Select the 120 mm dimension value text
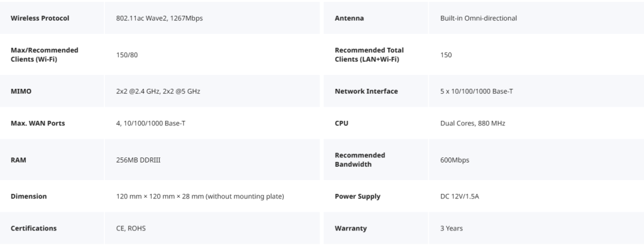 (200, 197)
